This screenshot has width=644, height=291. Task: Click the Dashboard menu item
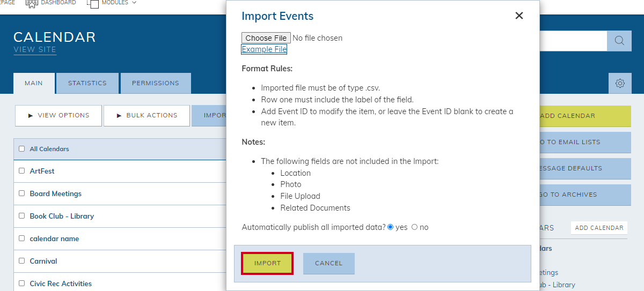[58, 3]
